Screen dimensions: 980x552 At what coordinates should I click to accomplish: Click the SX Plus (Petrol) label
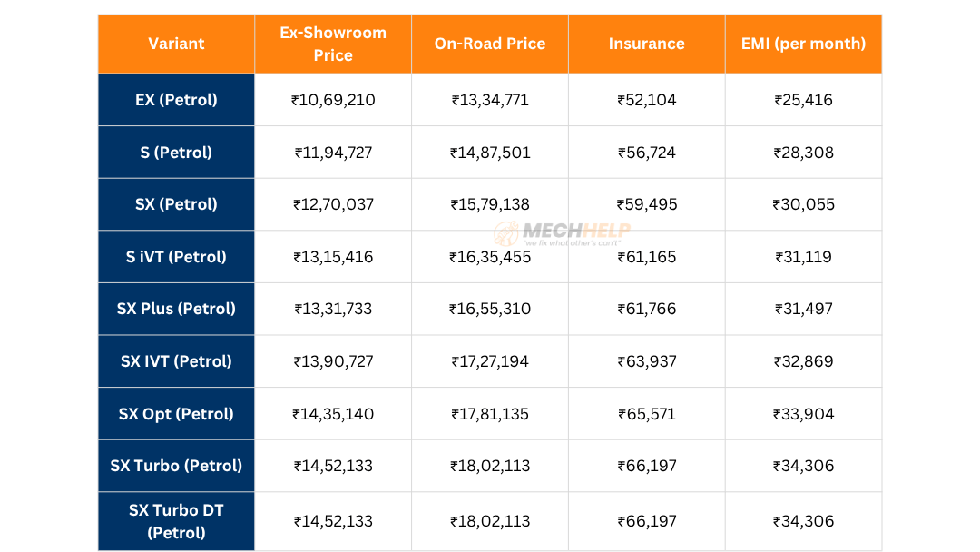[175, 309]
